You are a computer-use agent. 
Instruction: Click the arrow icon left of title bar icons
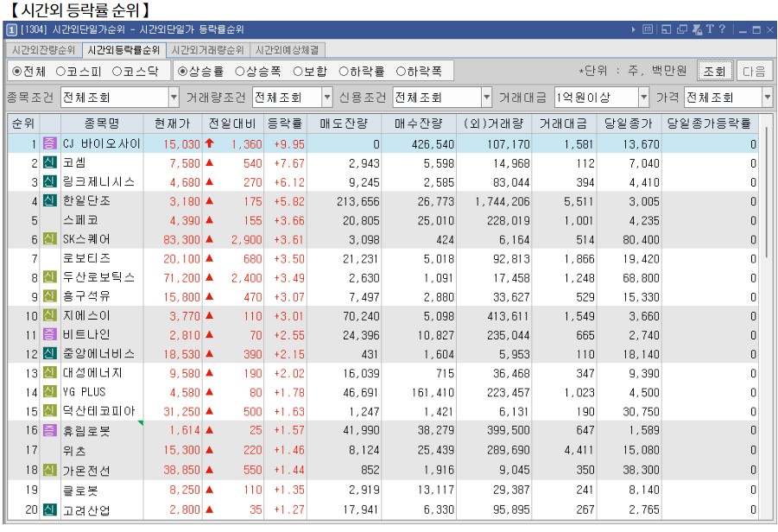click(x=633, y=28)
